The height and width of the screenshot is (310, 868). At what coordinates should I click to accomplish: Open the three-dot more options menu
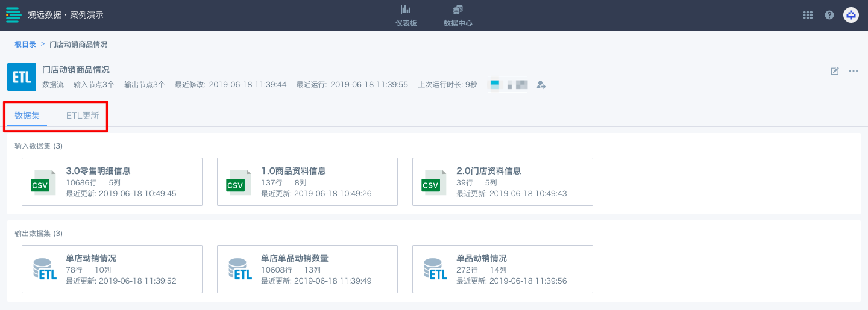[x=854, y=71]
